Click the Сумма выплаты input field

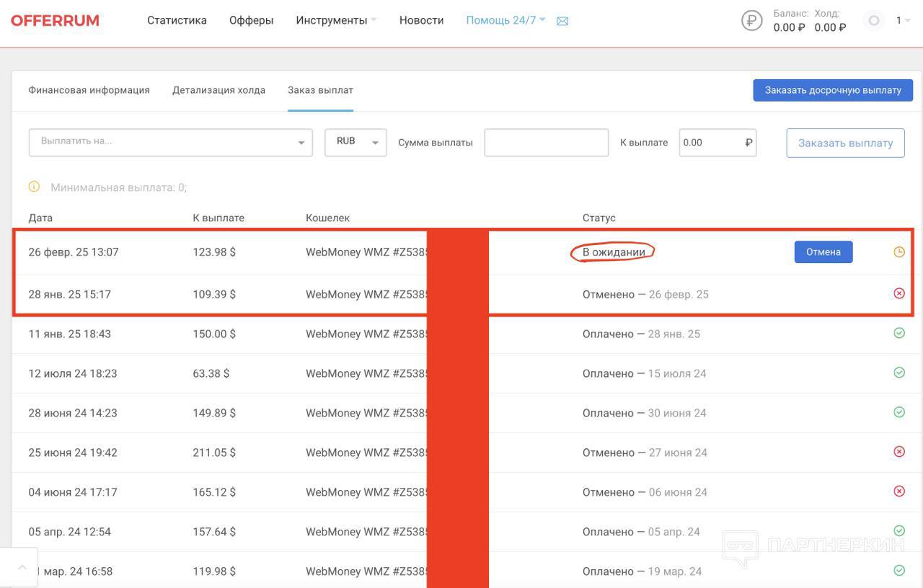(546, 143)
